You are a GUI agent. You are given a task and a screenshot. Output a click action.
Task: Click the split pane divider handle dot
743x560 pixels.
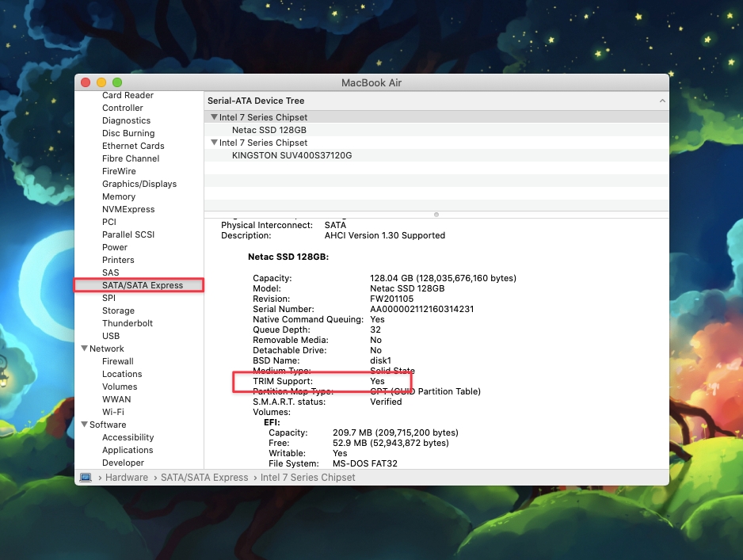pyautogui.click(x=436, y=214)
